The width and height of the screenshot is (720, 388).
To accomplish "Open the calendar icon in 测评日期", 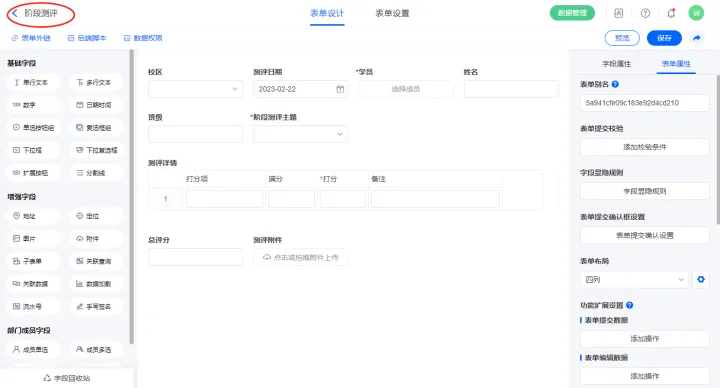I will tap(340, 89).
